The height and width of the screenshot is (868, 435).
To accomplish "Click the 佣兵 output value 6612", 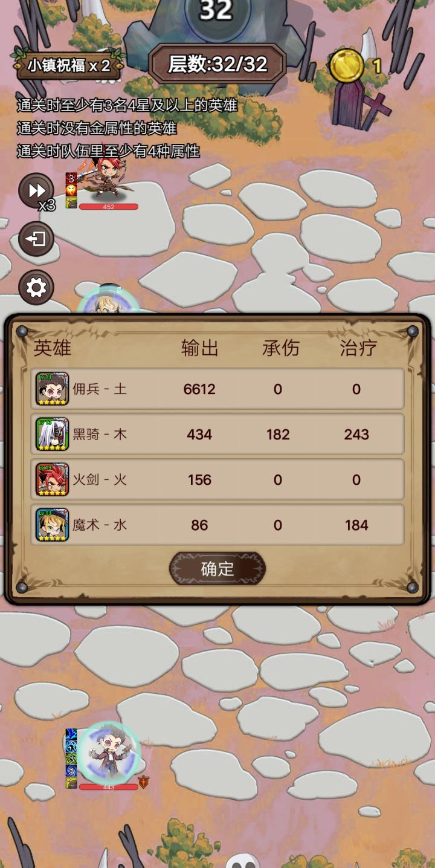I will pyautogui.click(x=199, y=389).
